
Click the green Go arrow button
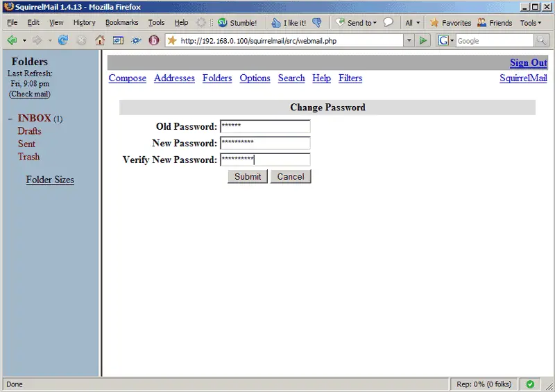(x=422, y=41)
